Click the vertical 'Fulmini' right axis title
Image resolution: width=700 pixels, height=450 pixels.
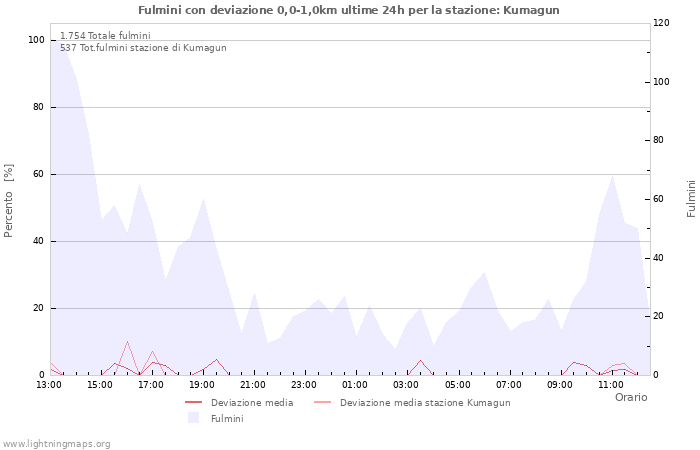point(691,199)
